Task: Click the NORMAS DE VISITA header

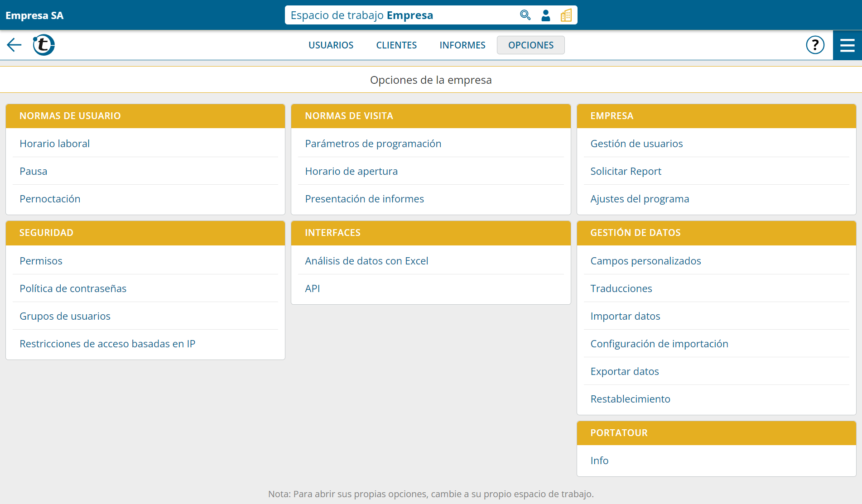Action: (431, 116)
